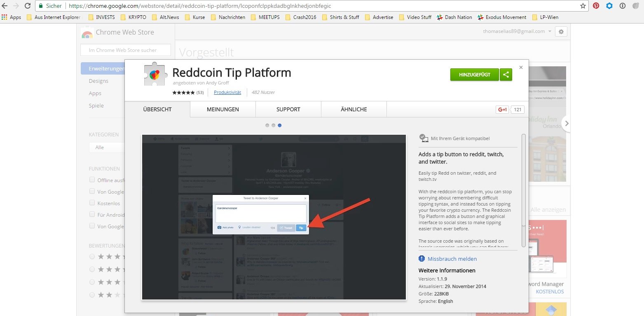The height and width of the screenshot is (316, 644).
Task: Tick the Offline checkbox under Funktionen
Action: pyautogui.click(x=92, y=180)
